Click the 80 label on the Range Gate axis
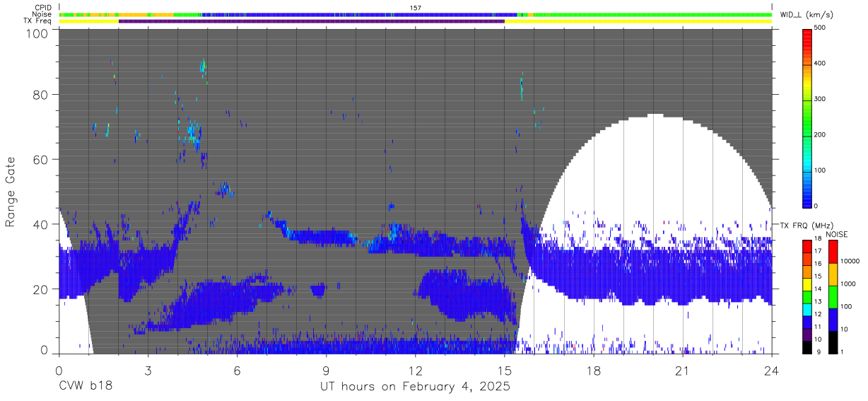The image size is (868, 401). (x=40, y=94)
